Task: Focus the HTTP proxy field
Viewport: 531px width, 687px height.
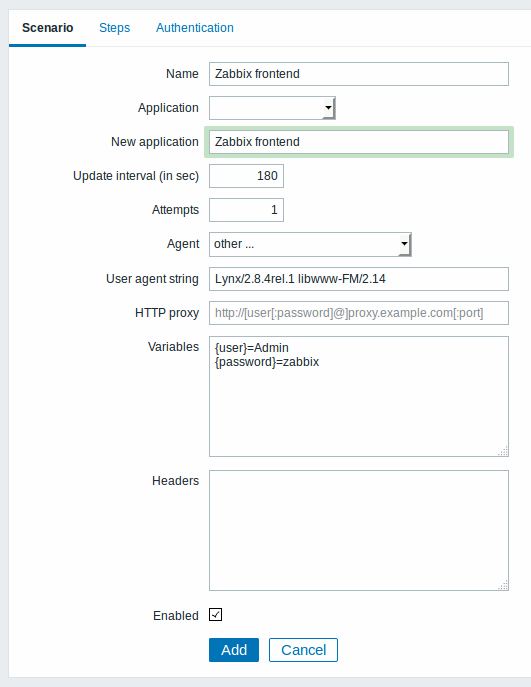Action: coord(359,313)
